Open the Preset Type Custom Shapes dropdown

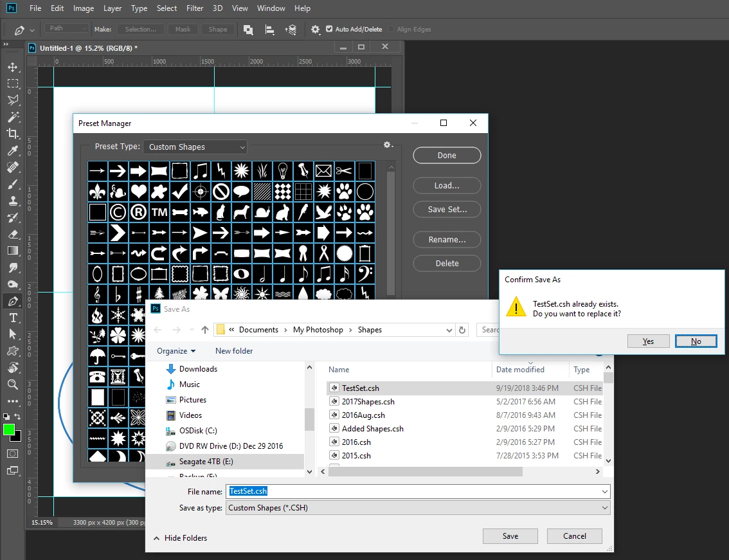tap(195, 147)
